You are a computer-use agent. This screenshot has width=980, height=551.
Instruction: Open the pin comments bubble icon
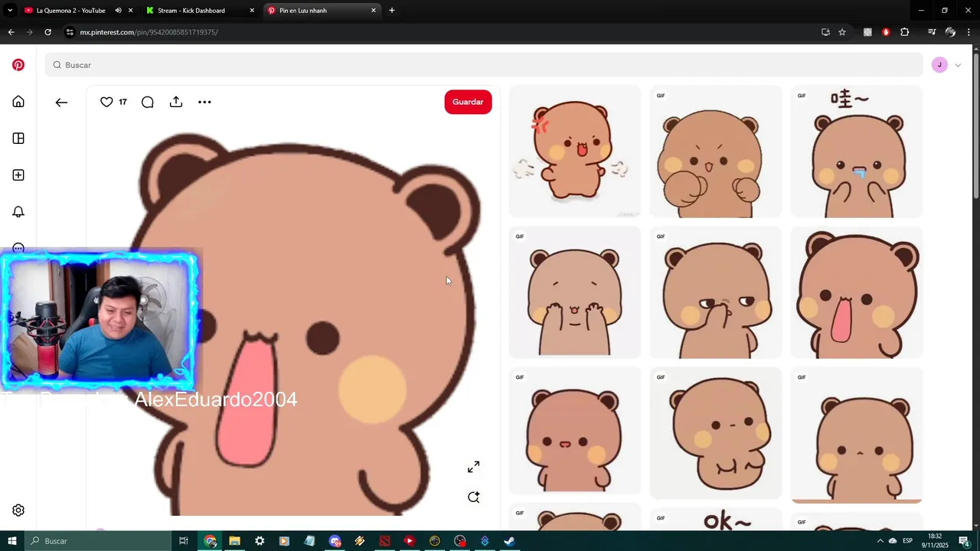[148, 102]
